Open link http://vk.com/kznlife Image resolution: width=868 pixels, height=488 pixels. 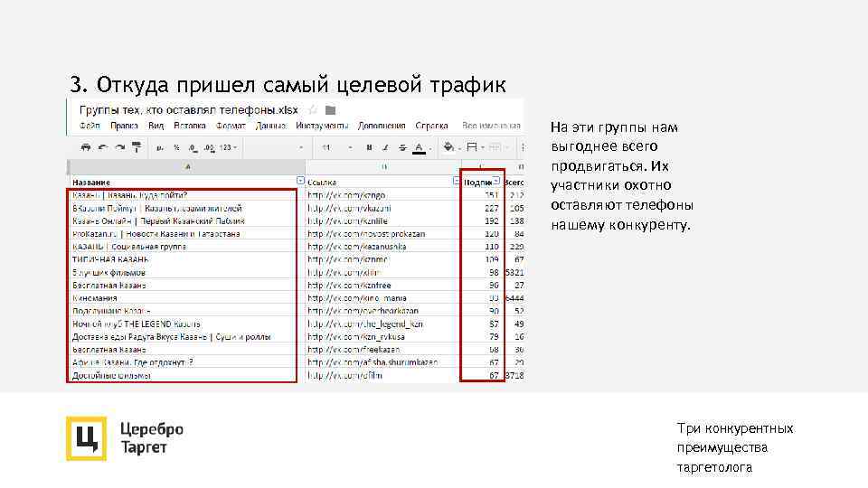click(347, 221)
